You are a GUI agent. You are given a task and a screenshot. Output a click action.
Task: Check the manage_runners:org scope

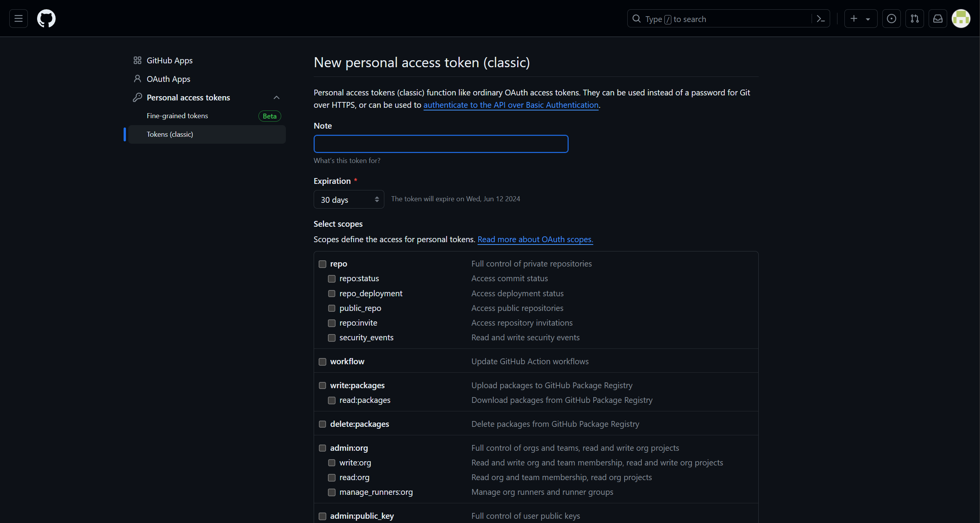point(332,492)
